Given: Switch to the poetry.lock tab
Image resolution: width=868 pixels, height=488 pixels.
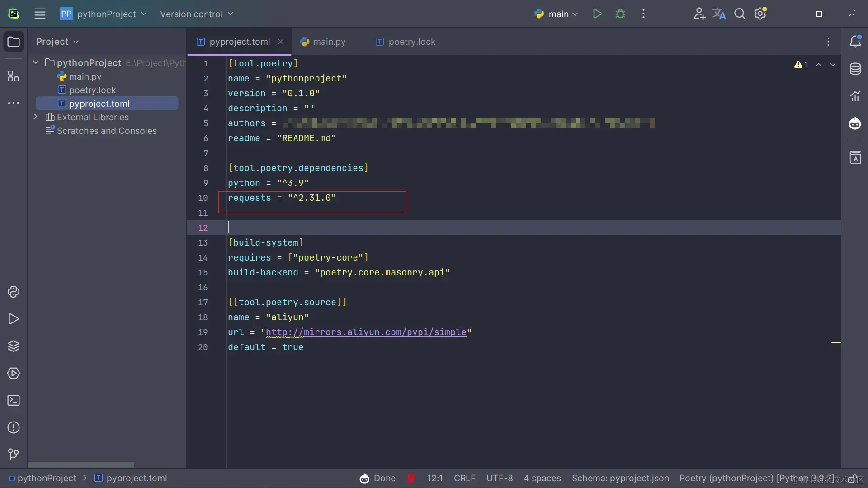Looking at the screenshot, I should [x=406, y=42].
